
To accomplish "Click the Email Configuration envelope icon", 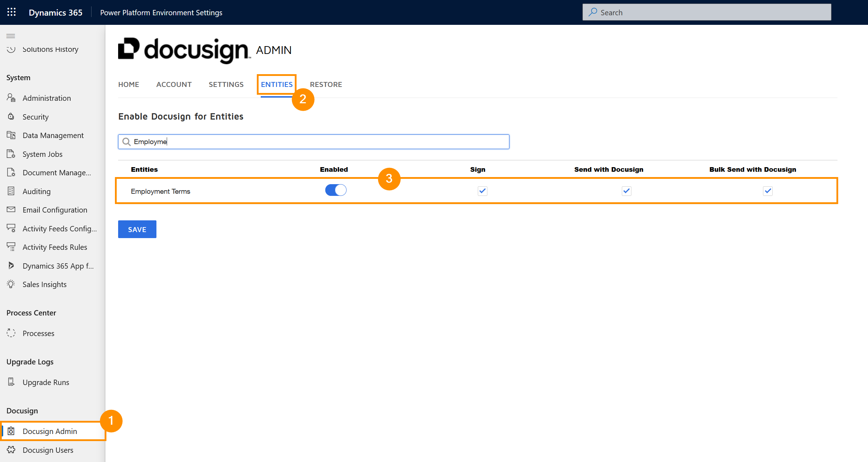I will 11,210.
